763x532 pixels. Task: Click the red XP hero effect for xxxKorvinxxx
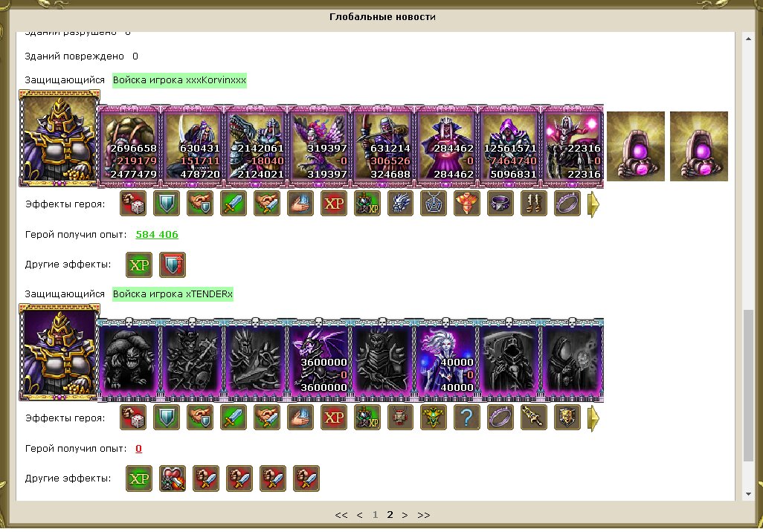coord(334,204)
